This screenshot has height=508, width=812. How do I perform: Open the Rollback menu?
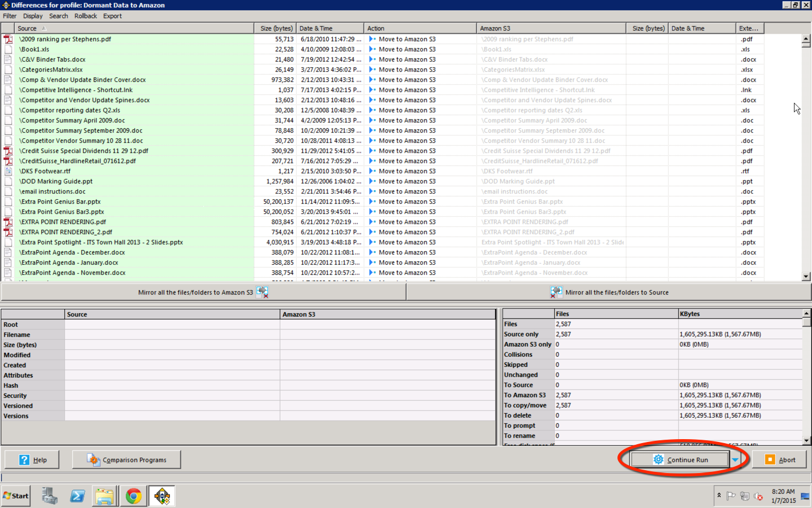tap(86, 16)
